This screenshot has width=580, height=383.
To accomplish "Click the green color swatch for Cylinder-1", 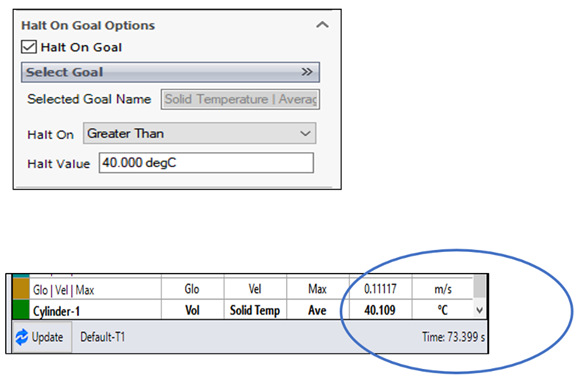I will (x=21, y=310).
